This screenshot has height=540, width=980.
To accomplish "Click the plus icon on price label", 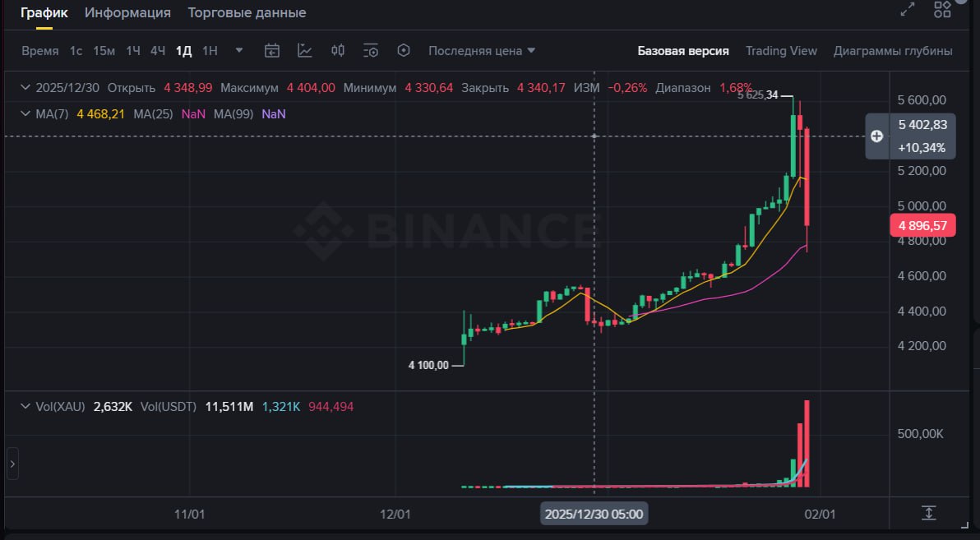I will pos(877,136).
